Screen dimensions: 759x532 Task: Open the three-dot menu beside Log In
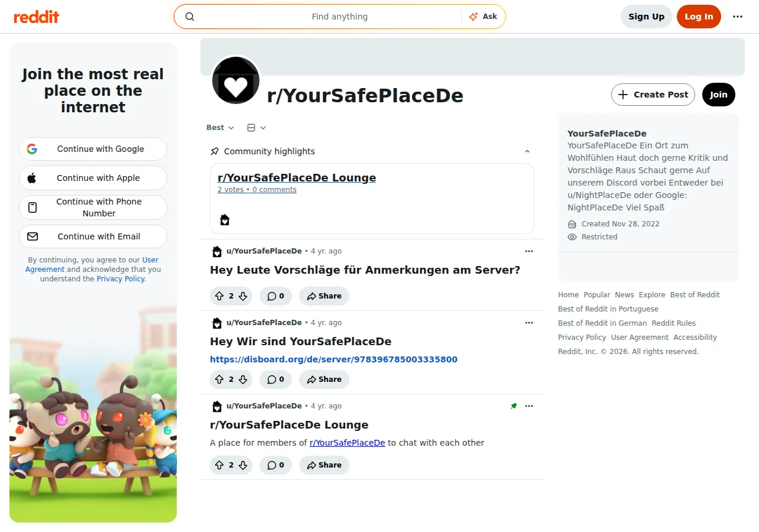tap(738, 17)
